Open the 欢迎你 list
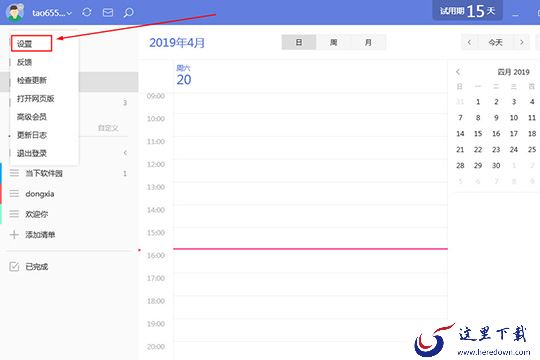This screenshot has width=540, height=360. pos(69,214)
